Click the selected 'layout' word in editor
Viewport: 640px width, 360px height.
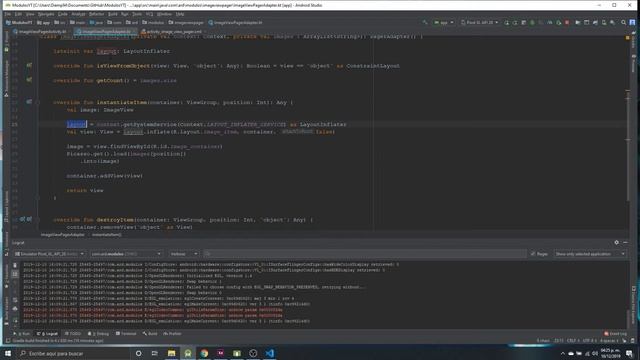click(77, 124)
